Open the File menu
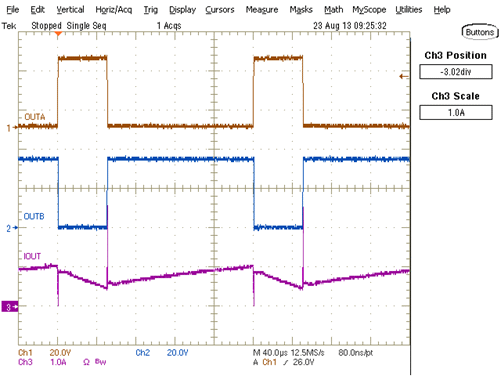Image resolution: width=501 pixels, height=376 pixels. [13, 10]
